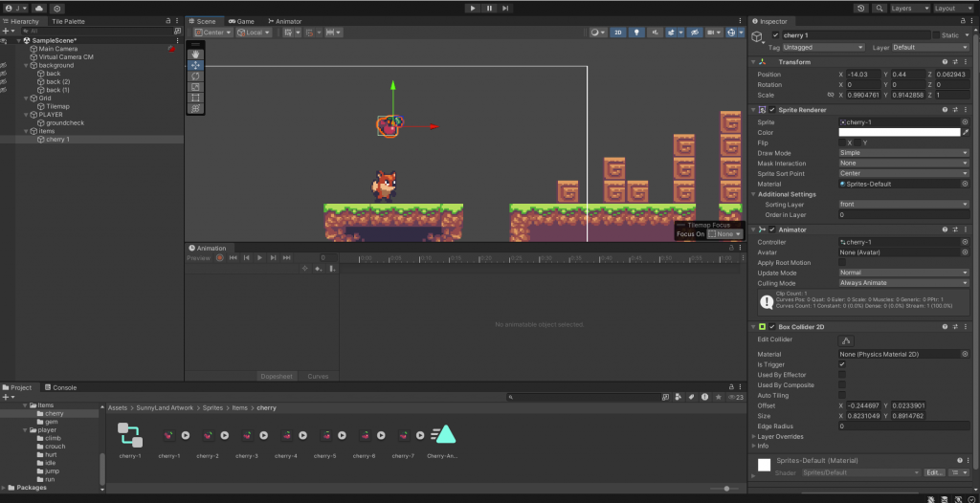Viewport: 980px width, 503px height.
Task: Go to first keyframe in Animation
Action: tap(234, 257)
